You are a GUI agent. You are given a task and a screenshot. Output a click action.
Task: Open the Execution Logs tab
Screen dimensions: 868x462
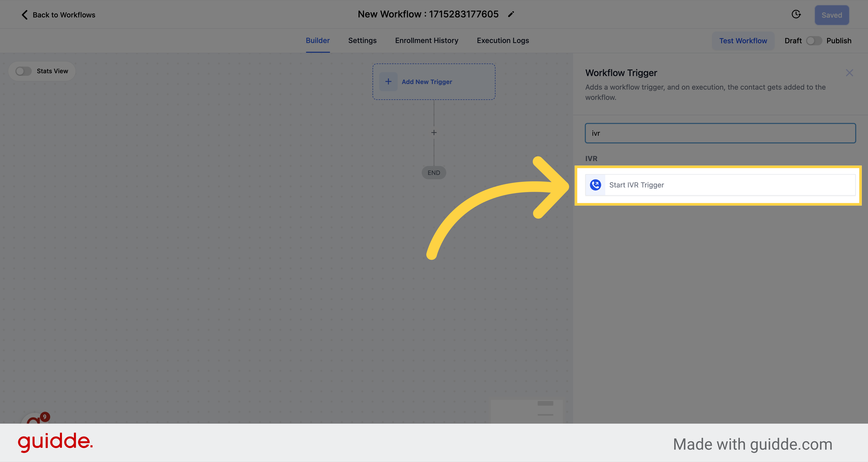pos(503,40)
